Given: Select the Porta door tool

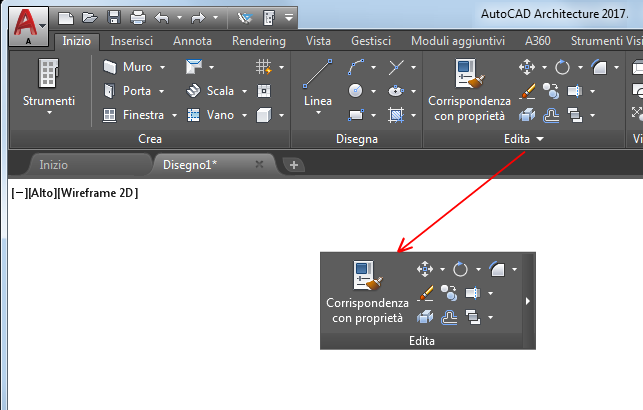Looking at the screenshot, I should 127,91.
